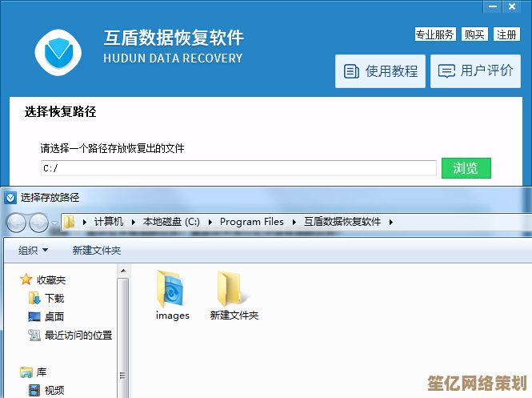Click the images folder name label
Screen dimensions: 532x398
point(173,316)
